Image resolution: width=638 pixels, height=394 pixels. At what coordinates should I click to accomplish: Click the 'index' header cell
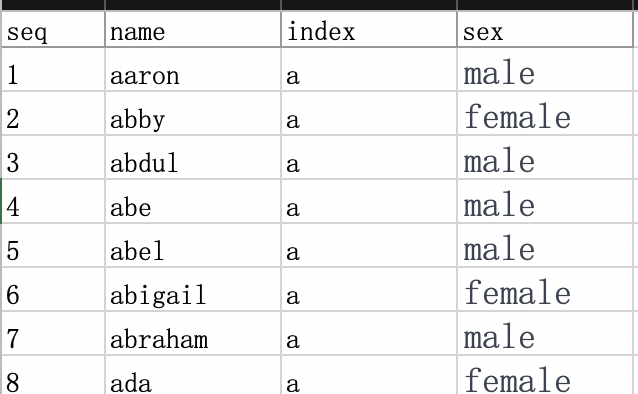click(369, 29)
